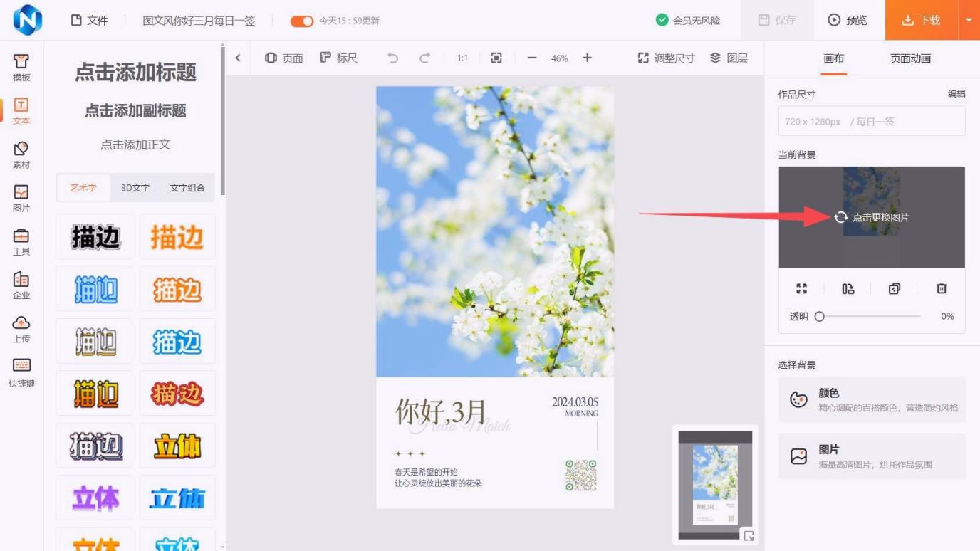
Task: Open the 模板 templates sidebar panel
Action: (21, 68)
